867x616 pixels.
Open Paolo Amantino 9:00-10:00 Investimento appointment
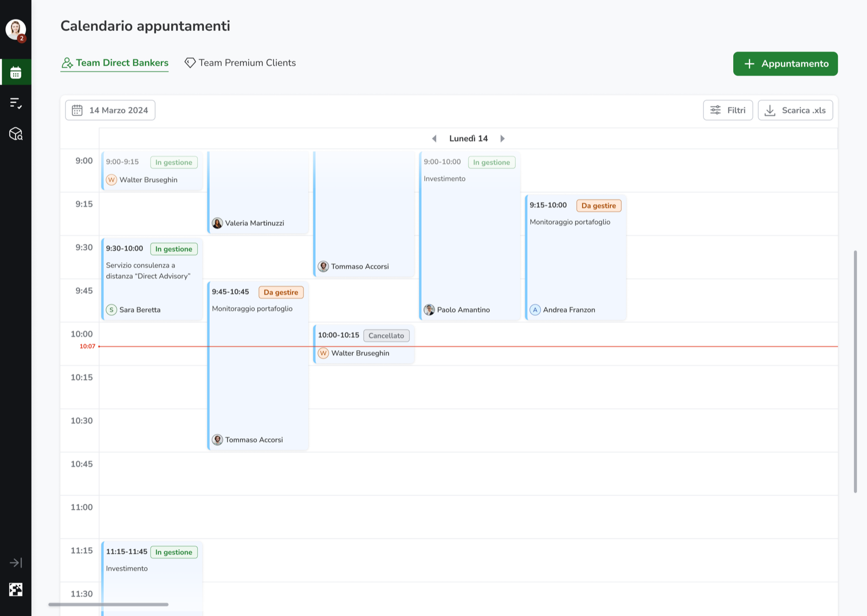(470, 236)
